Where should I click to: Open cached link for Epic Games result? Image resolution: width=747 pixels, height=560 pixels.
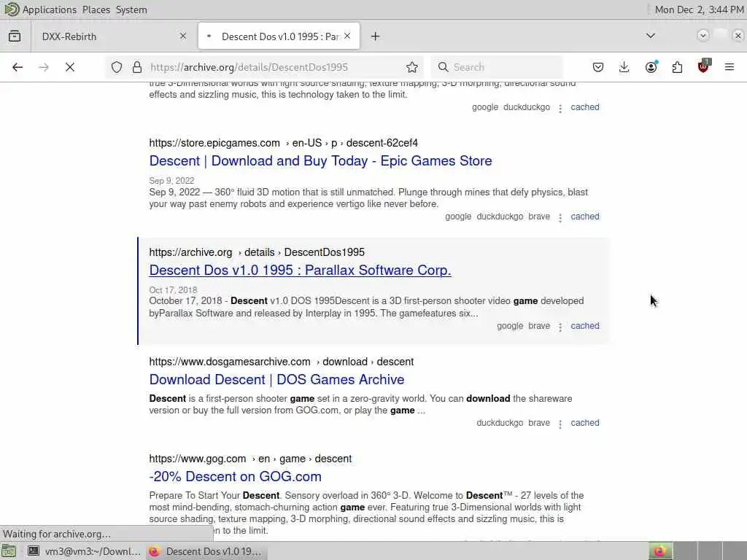pyautogui.click(x=585, y=217)
